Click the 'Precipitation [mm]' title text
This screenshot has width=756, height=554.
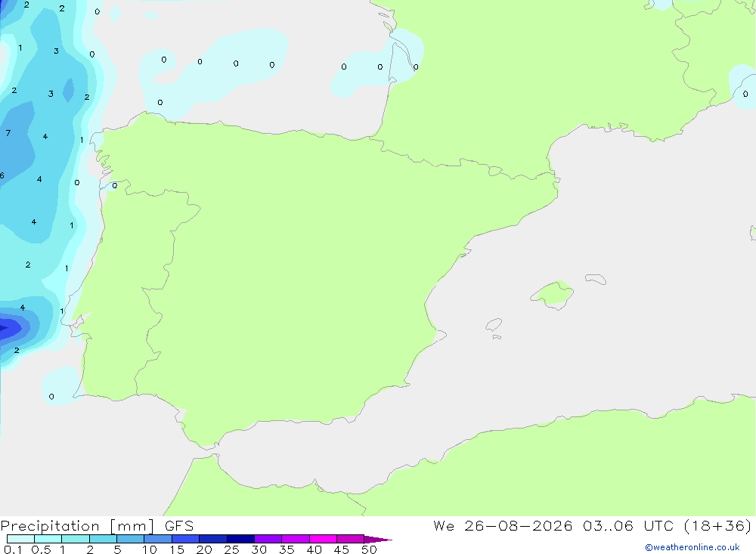pyautogui.click(x=77, y=526)
